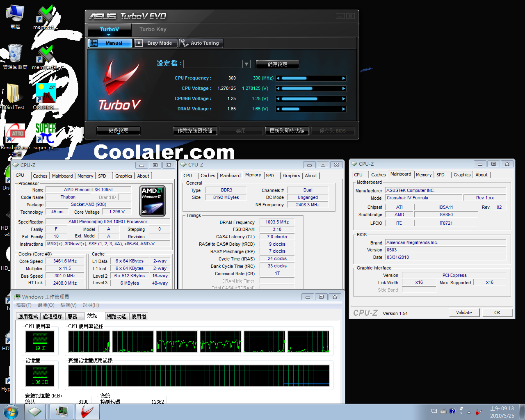Switch to the 應用程式 tab in Task Manager
525x420 pixels.
point(28,317)
